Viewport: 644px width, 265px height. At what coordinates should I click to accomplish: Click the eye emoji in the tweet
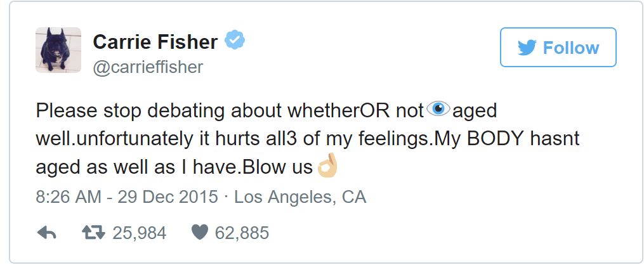(438, 110)
